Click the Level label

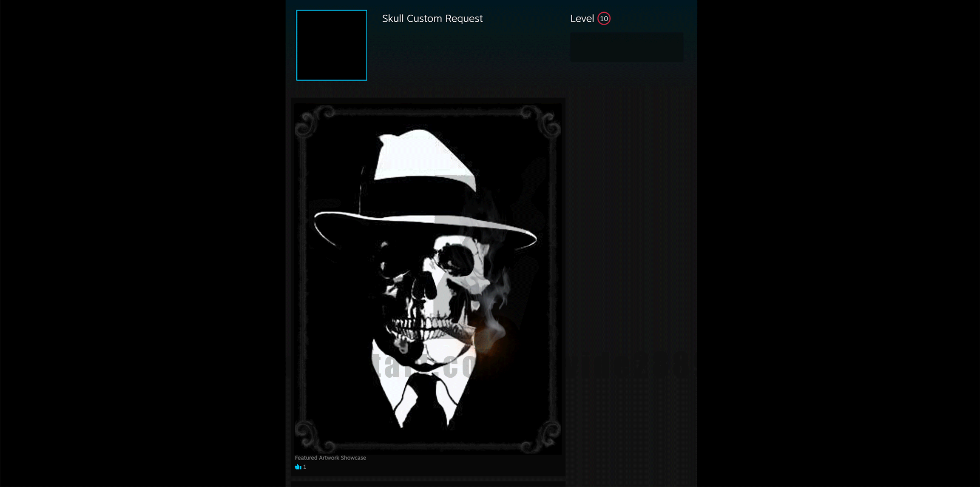click(x=582, y=18)
